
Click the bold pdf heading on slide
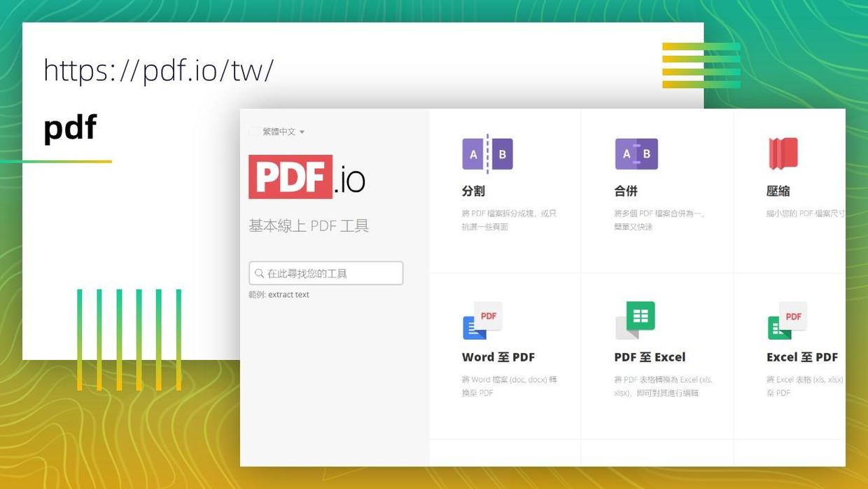(70, 128)
